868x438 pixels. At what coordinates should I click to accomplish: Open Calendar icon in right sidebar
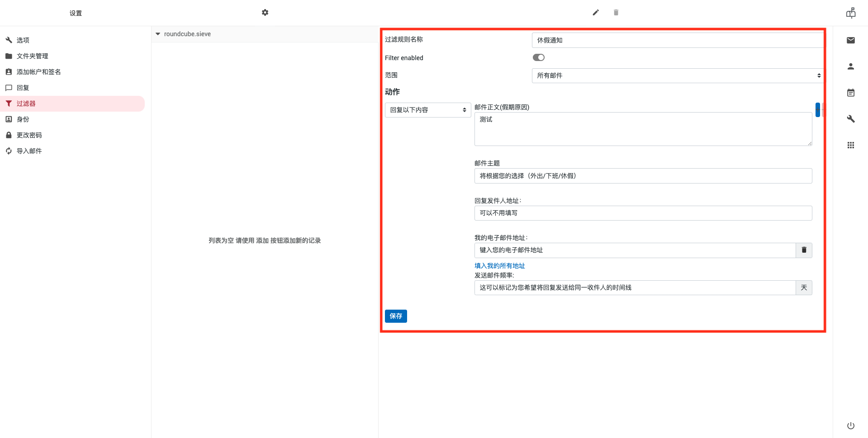tap(850, 93)
